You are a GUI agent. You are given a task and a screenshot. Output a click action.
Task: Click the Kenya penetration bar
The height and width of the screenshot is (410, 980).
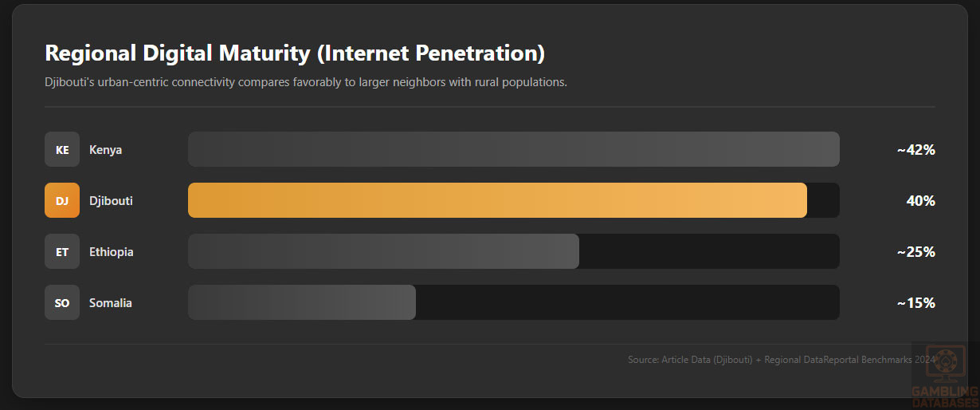(513, 149)
